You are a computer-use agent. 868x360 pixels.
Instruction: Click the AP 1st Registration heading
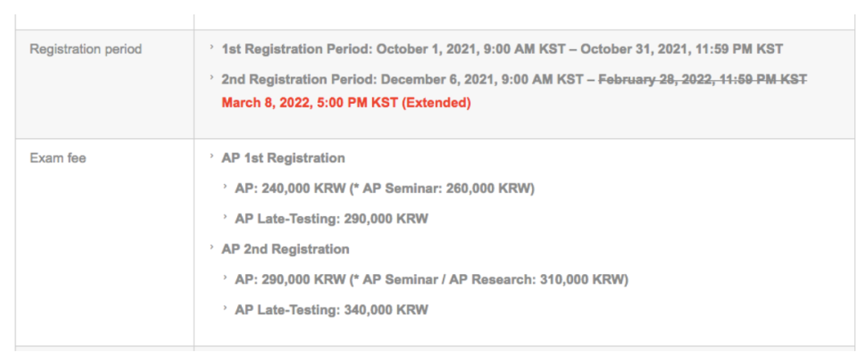283,158
